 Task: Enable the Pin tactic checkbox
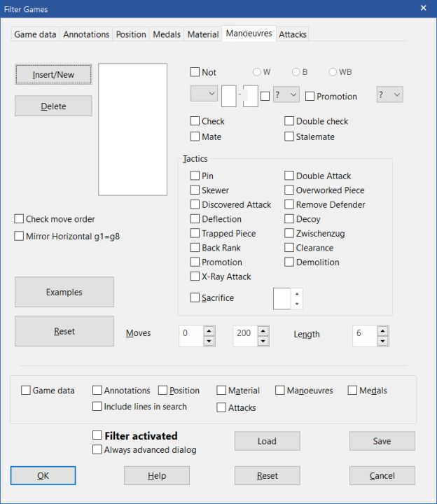[x=195, y=176]
